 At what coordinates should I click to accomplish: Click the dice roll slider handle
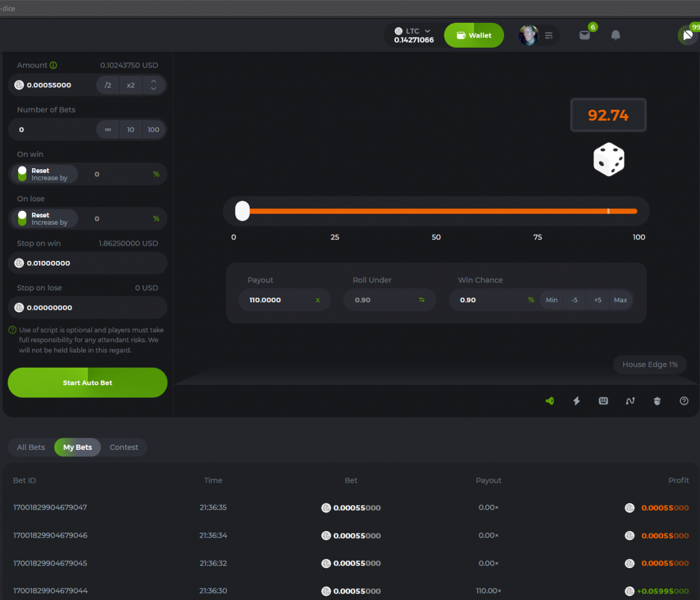(242, 211)
